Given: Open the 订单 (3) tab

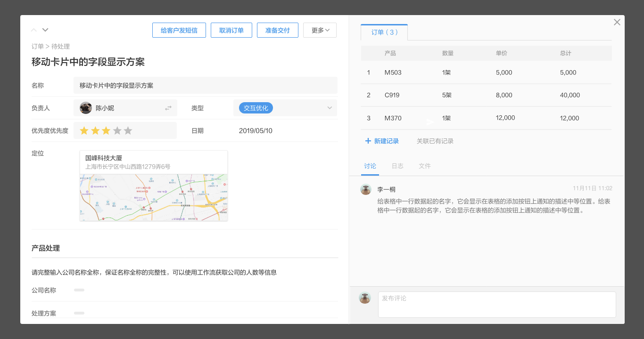Looking at the screenshot, I should coord(384,32).
